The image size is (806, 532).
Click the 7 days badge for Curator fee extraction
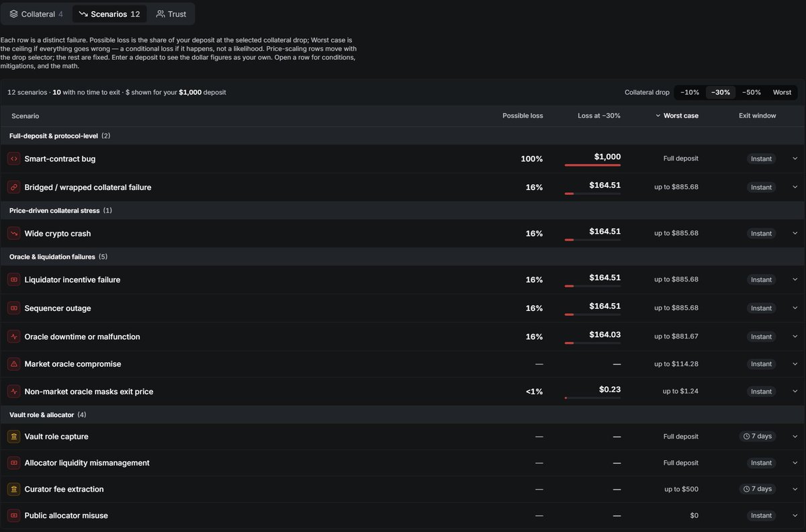(758, 489)
